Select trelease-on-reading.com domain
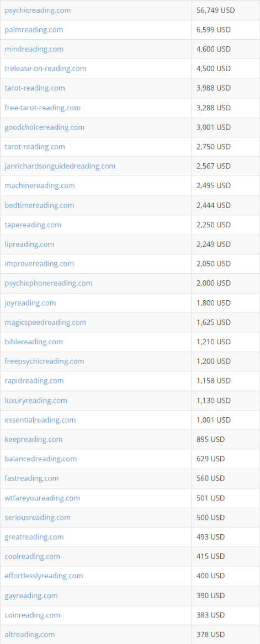Image resolution: width=260 pixels, height=644 pixels. click(45, 68)
